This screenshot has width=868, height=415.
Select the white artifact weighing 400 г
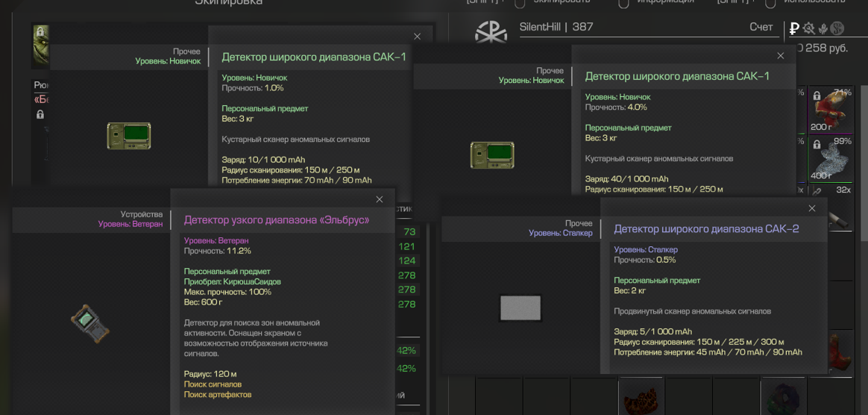(831, 158)
